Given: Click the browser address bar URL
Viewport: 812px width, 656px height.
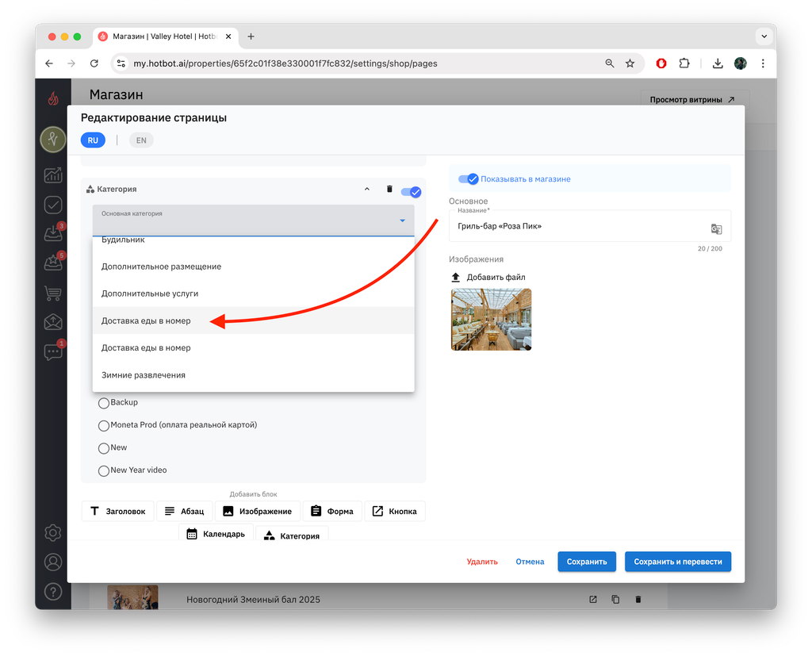Looking at the screenshot, I should pyautogui.click(x=285, y=63).
